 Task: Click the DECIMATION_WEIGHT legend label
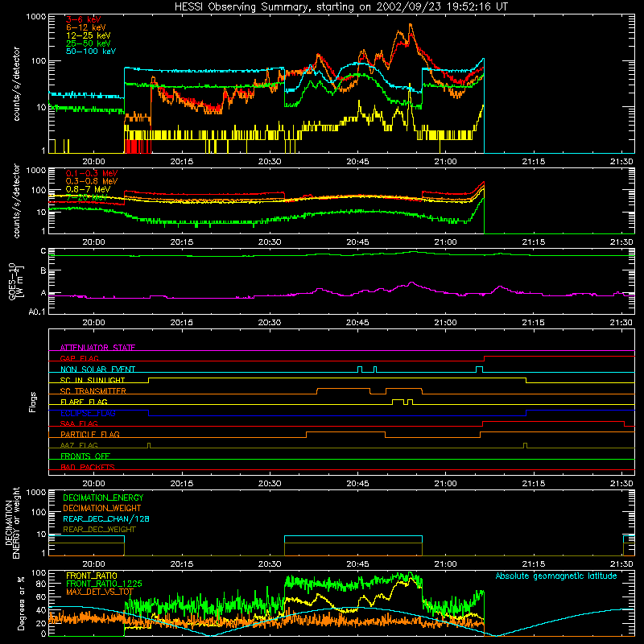[x=102, y=508]
